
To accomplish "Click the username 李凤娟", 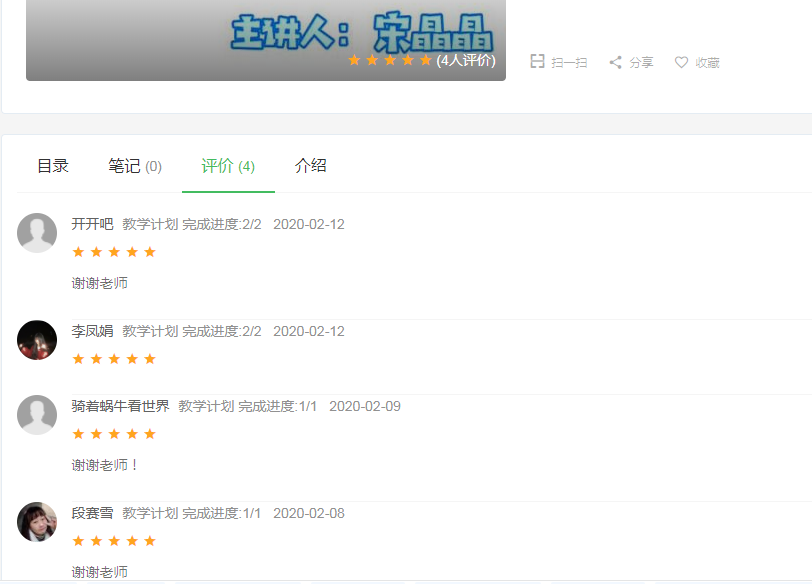I will (92, 331).
